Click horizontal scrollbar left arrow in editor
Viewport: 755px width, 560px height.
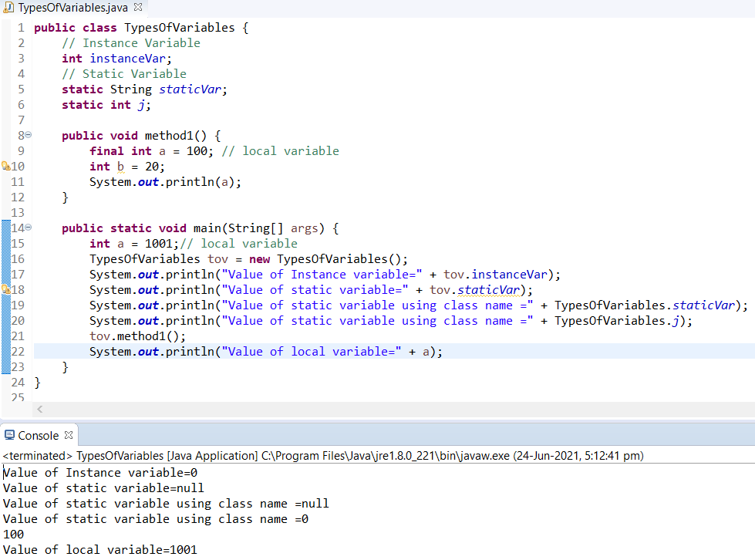click(40, 410)
